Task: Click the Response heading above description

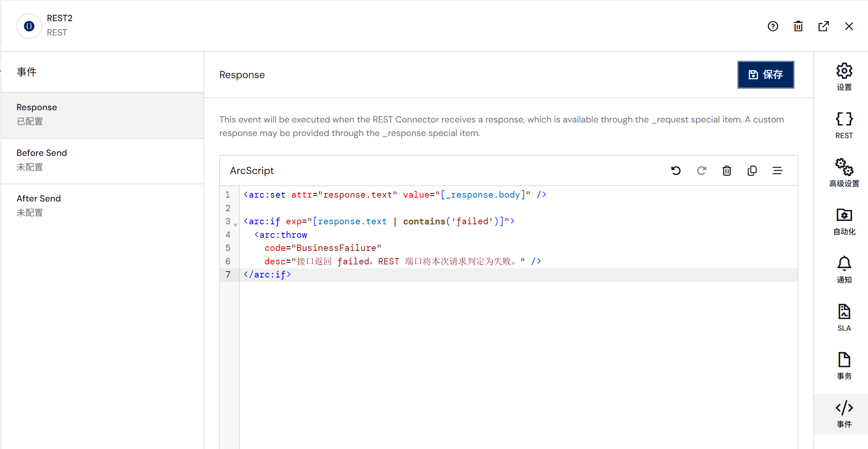Action: click(x=242, y=75)
